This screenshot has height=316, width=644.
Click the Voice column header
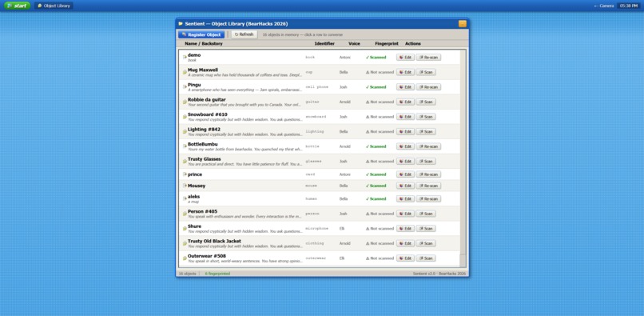pos(354,44)
